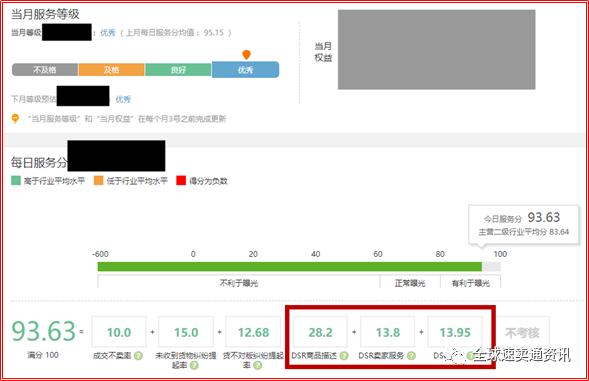Select the 良好 level segment

pos(178,70)
